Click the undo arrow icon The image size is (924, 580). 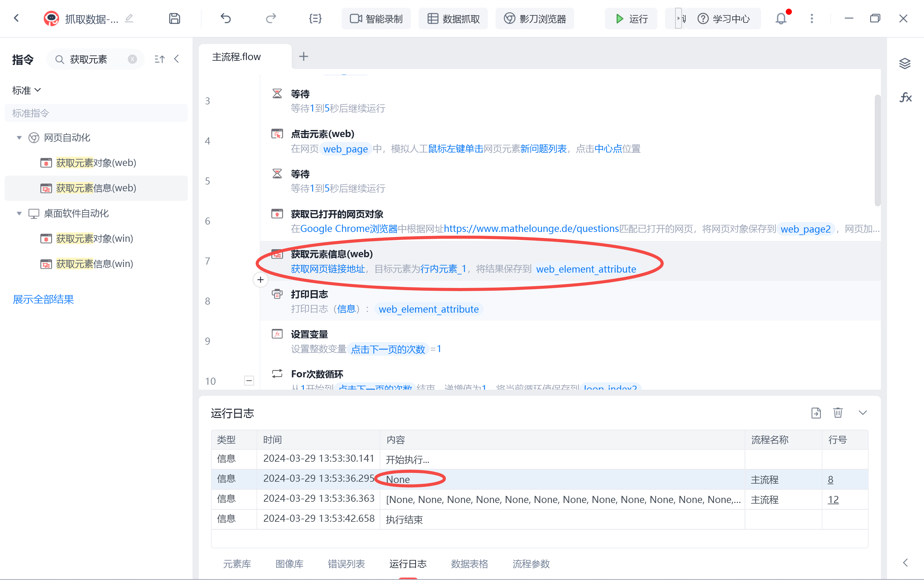coord(225,18)
